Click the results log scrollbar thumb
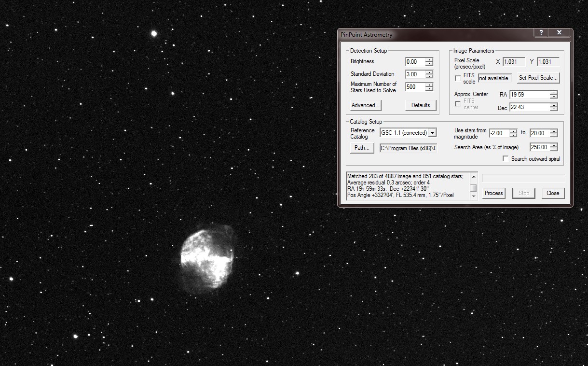The width and height of the screenshot is (588, 366). pyautogui.click(x=474, y=188)
